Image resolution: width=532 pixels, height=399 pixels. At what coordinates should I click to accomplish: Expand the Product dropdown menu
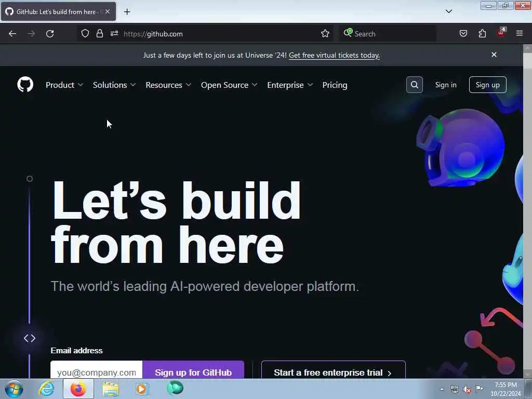pyautogui.click(x=64, y=85)
